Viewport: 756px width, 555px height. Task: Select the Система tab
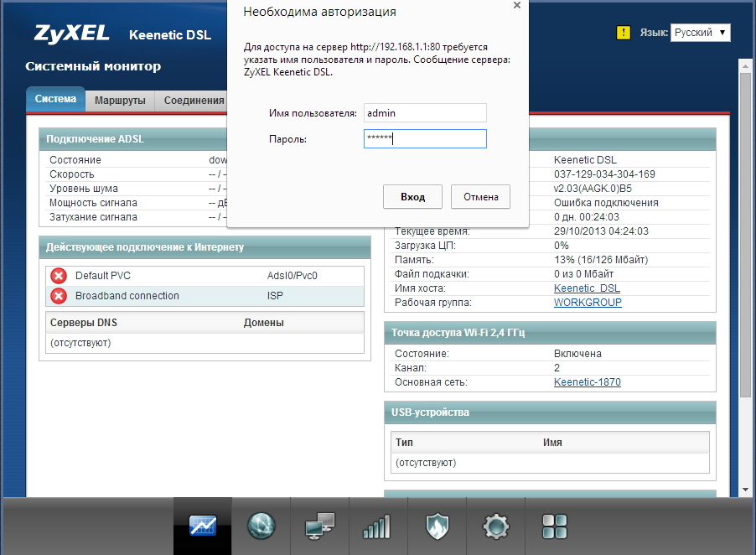pyautogui.click(x=55, y=99)
